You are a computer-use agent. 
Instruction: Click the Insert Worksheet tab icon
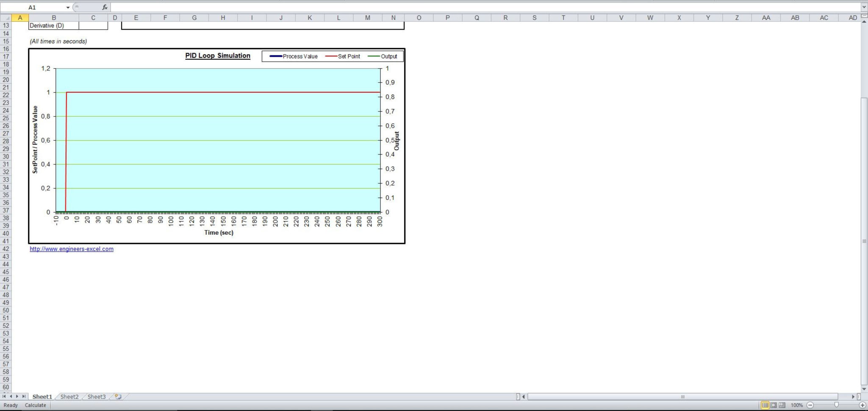click(118, 397)
